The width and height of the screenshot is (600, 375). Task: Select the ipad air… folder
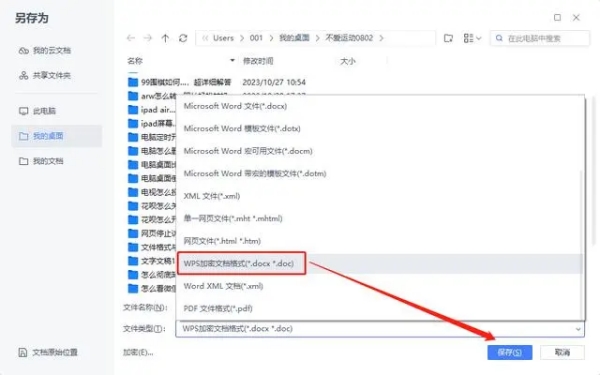[x=152, y=110]
